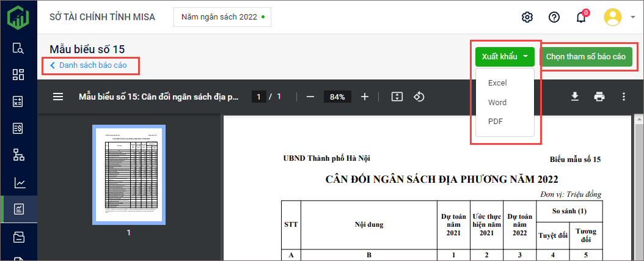Screen dimensions: 644x261
Task: Open the settings gear icon
Action: pyautogui.click(x=527, y=17)
